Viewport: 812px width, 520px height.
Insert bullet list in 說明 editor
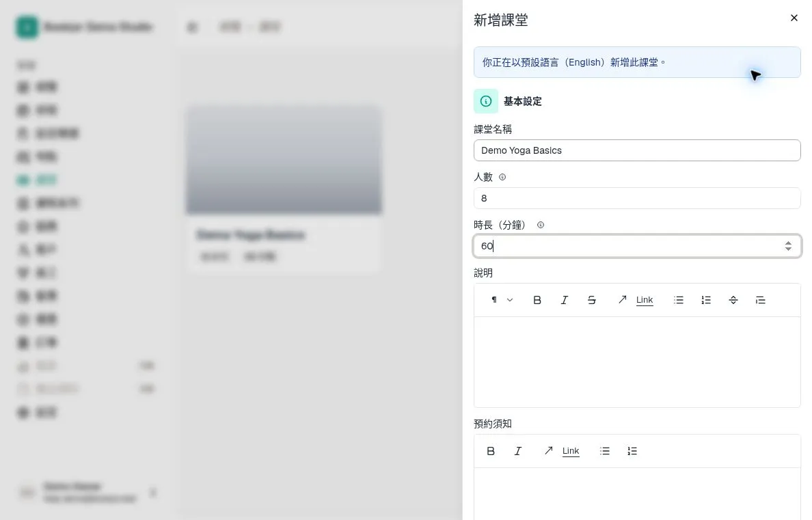click(679, 300)
